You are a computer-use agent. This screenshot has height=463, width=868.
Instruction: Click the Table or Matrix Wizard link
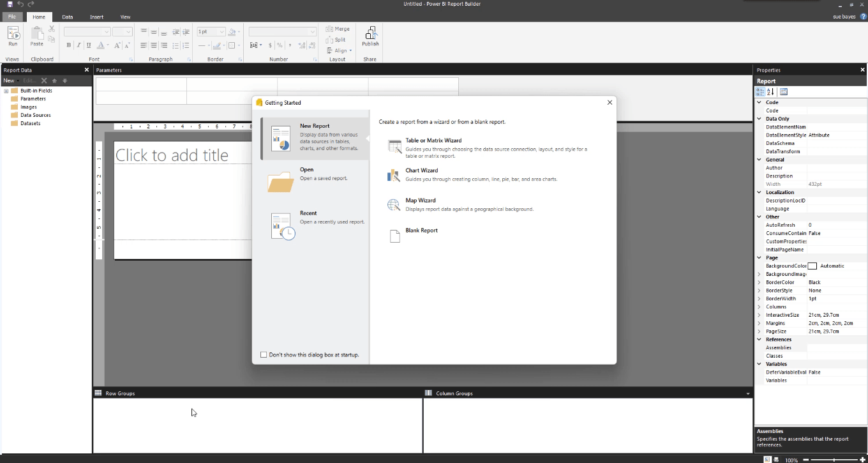click(x=433, y=140)
